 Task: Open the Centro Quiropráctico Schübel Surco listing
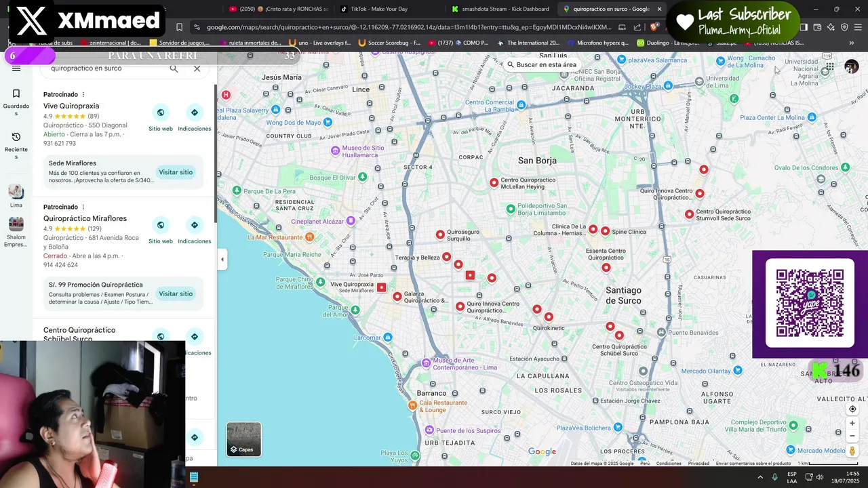click(79, 334)
